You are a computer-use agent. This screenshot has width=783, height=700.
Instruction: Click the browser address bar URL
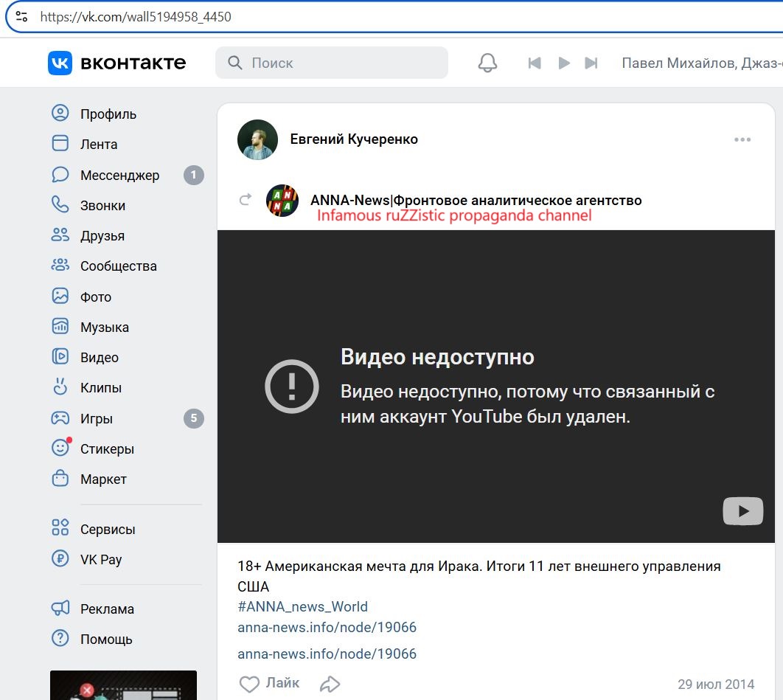tap(136, 17)
